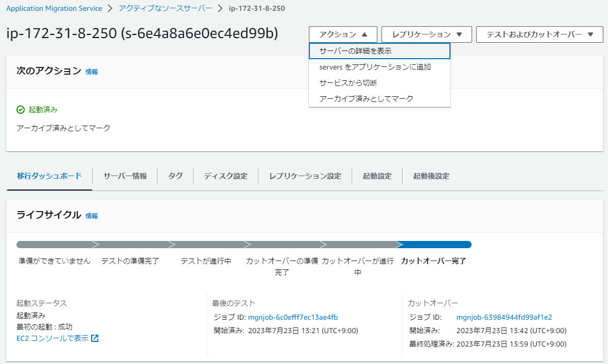Click ip-172-31-8-250 breadcrumb text
The image size is (608, 364).
click(x=257, y=9)
